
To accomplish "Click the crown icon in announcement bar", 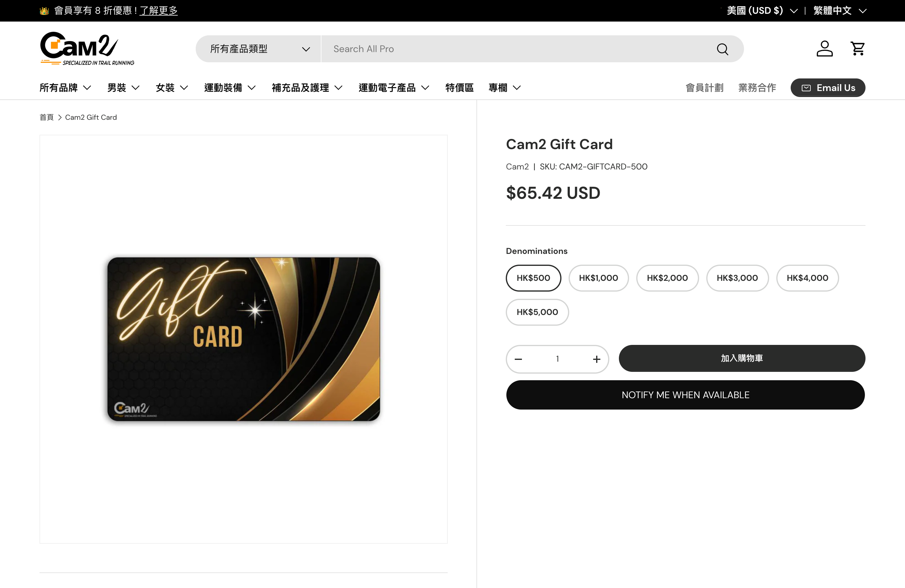I will coord(44,11).
